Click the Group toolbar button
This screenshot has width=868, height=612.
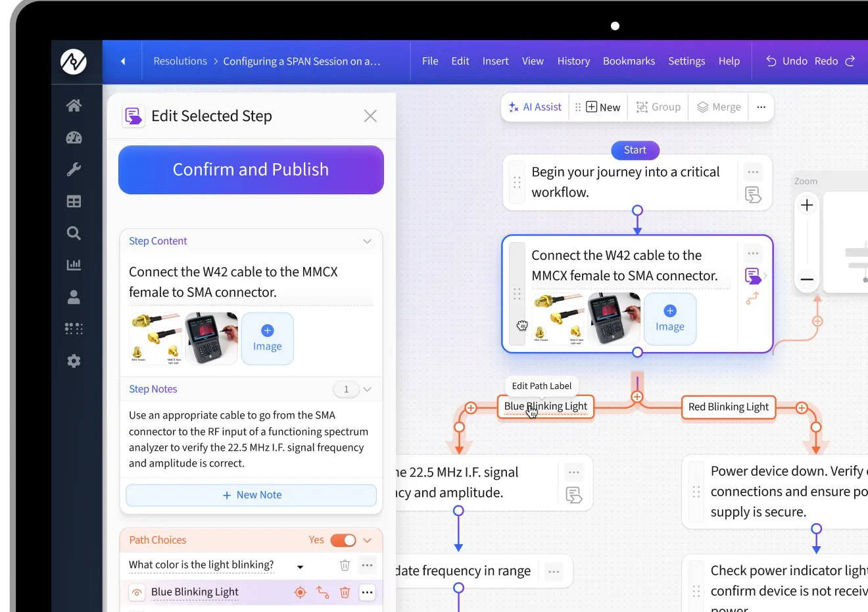click(658, 107)
